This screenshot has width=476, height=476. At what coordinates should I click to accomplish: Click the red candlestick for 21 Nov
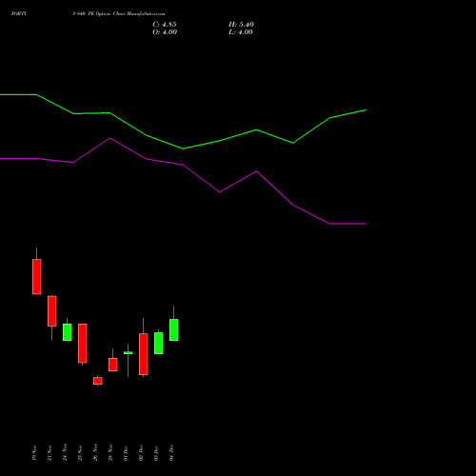coord(52,311)
